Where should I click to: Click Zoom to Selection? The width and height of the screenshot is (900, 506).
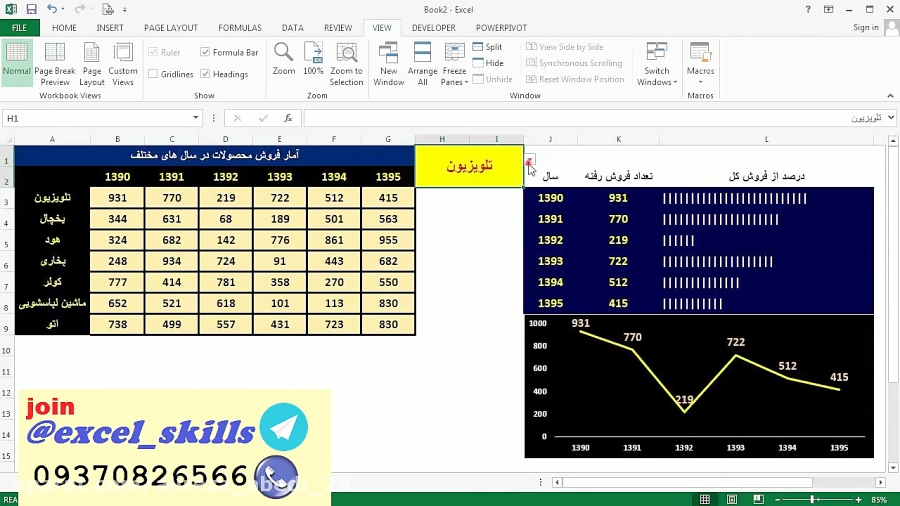click(346, 63)
